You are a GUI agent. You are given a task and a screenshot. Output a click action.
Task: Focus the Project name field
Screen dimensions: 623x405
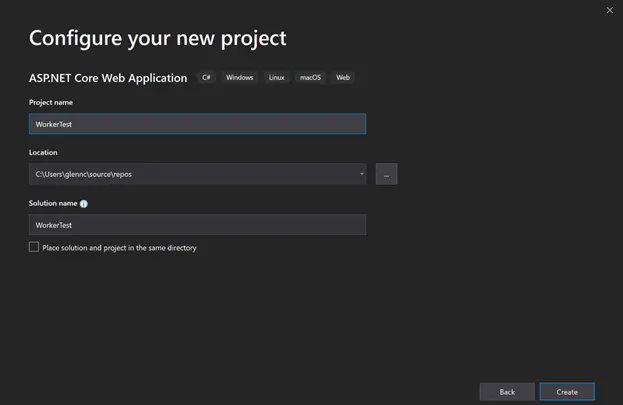coord(197,124)
